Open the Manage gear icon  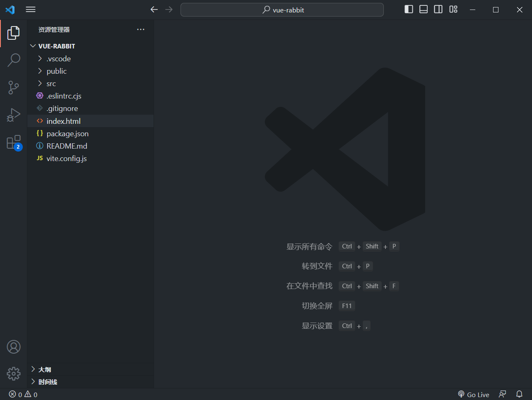[x=14, y=373]
